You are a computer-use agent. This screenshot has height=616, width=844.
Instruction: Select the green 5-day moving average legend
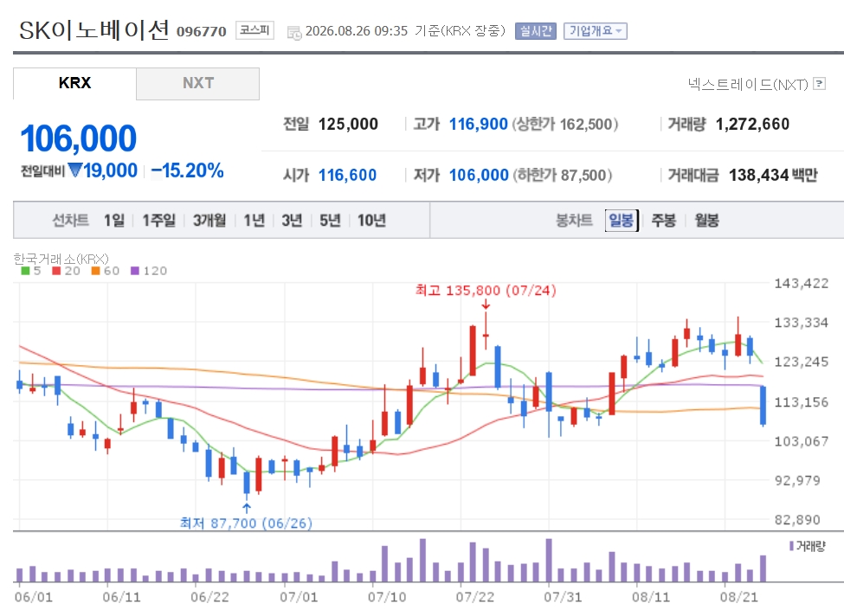(30, 271)
